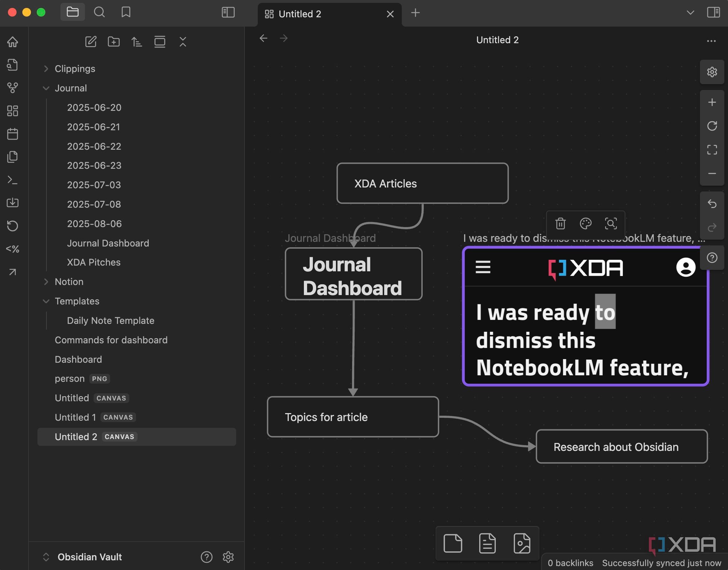Image resolution: width=728 pixels, height=570 pixels.
Task: Open the canvas settings gear
Action: point(712,72)
